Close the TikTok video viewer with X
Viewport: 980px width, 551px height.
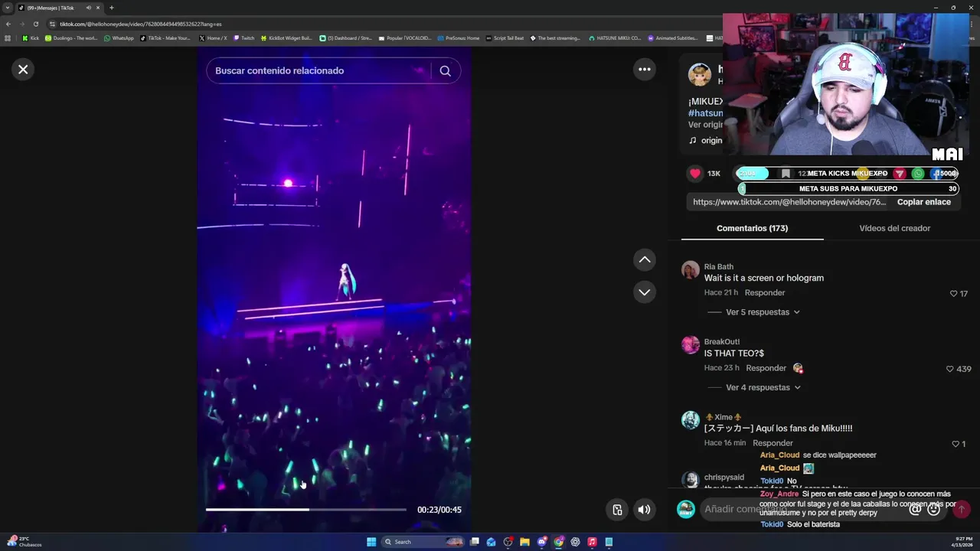23,70
